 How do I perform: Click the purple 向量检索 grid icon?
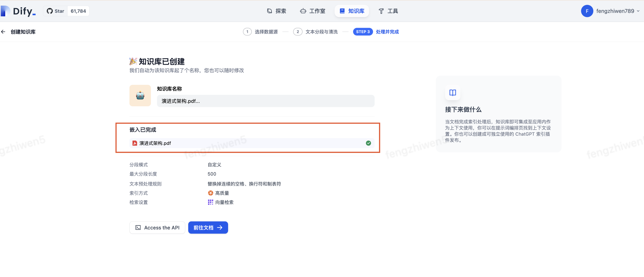pyautogui.click(x=210, y=202)
